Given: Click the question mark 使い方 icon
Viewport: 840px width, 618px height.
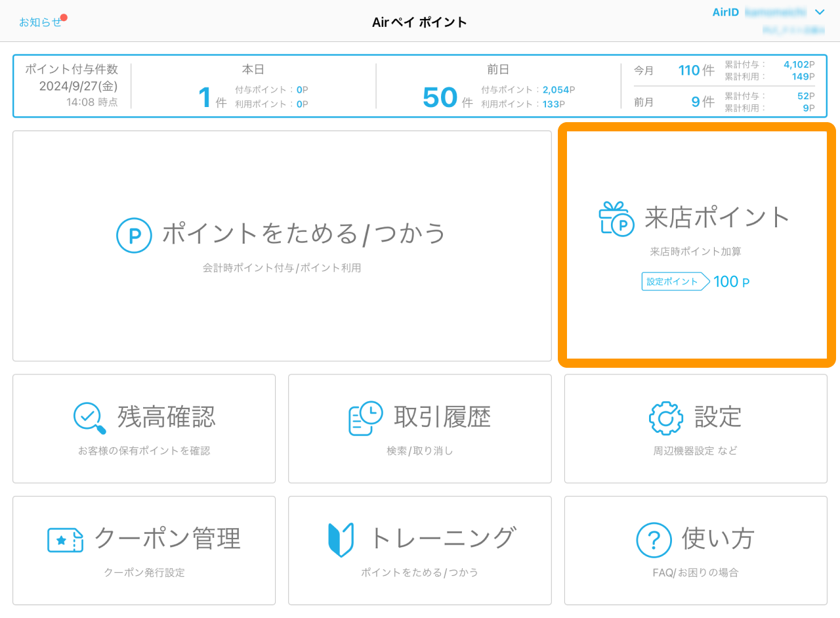Looking at the screenshot, I should click(654, 540).
